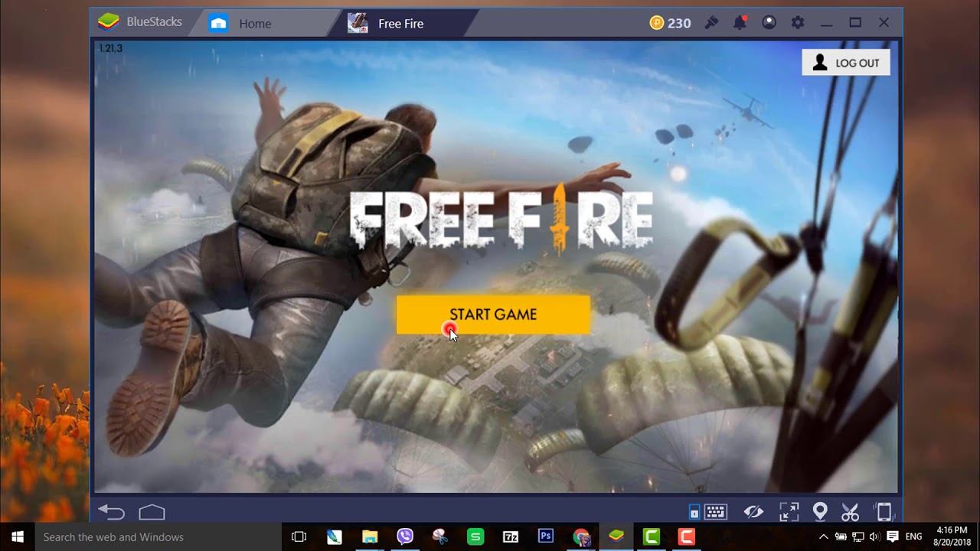The width and height of the screenshot is (980, 551).
Task: Open Task View on the taskbar
Action: (299, 536)
